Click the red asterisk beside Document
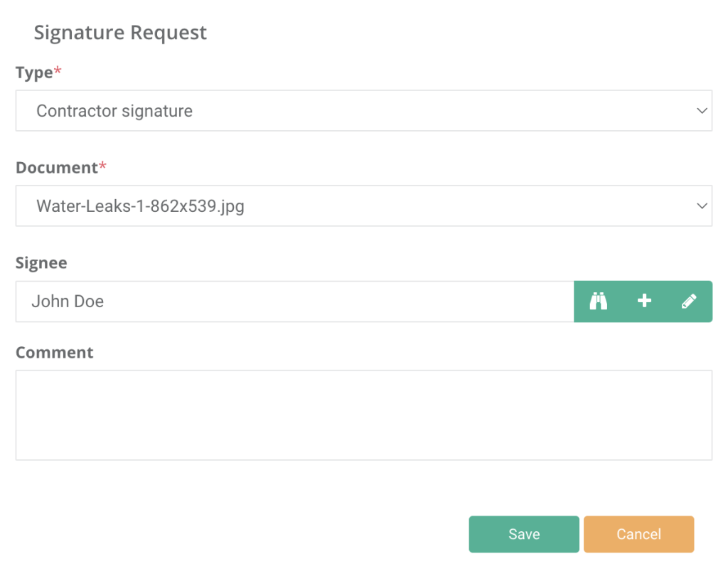This screenshot has width=728, height=581. 102,165
